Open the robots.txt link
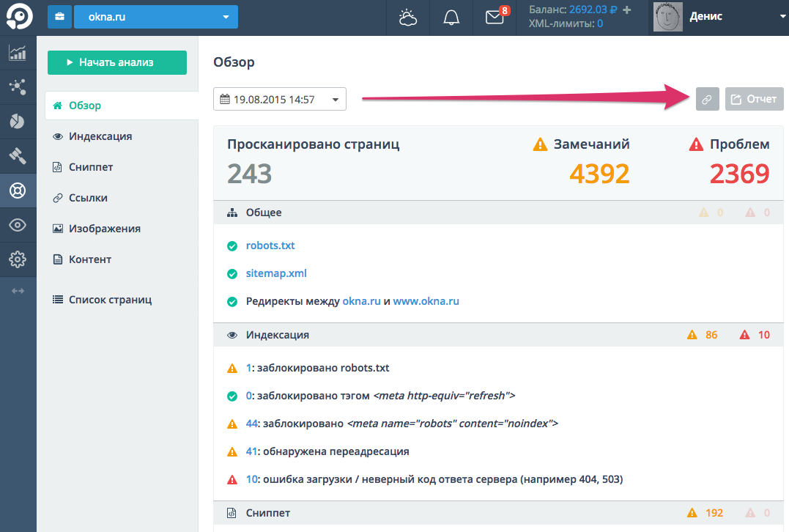Image resolution: width=789 pixels, height=532 pixels. (270, 245)
